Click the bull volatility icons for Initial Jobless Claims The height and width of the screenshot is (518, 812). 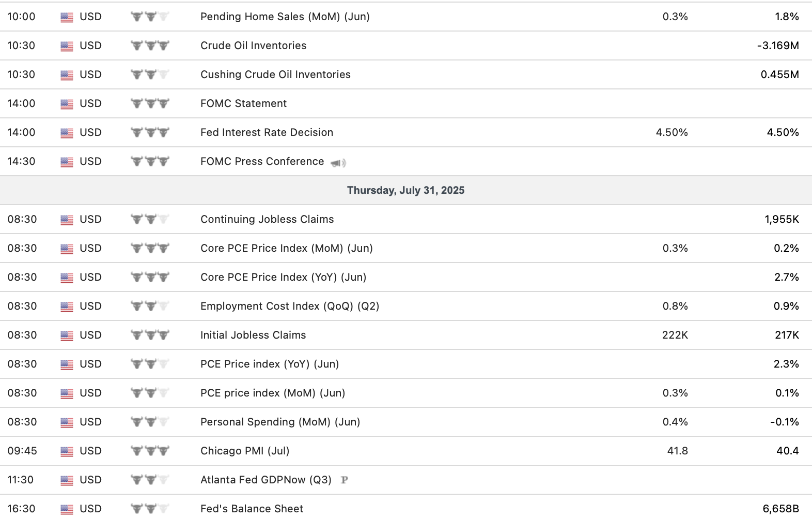tap(150, 336)
